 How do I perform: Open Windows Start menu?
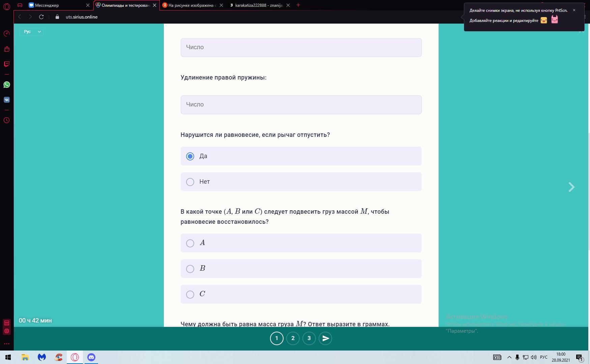click(x=8, y=357)
